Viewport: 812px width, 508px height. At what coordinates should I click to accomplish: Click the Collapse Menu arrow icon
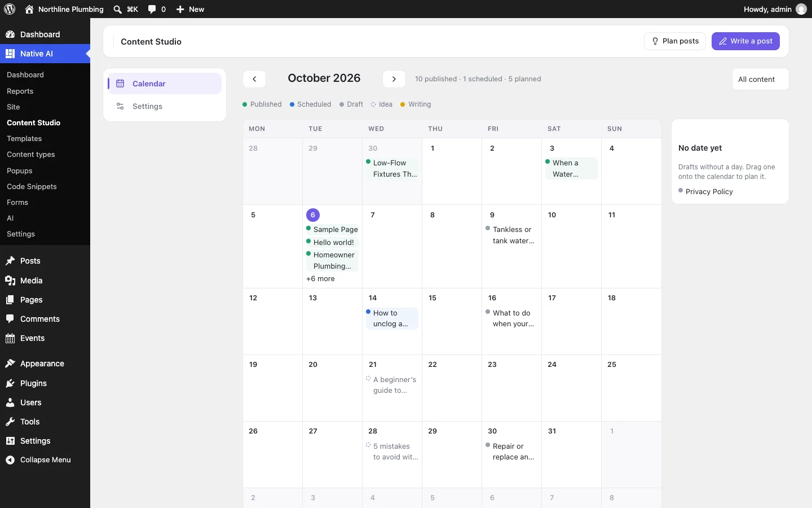click(x=10, y=460)
